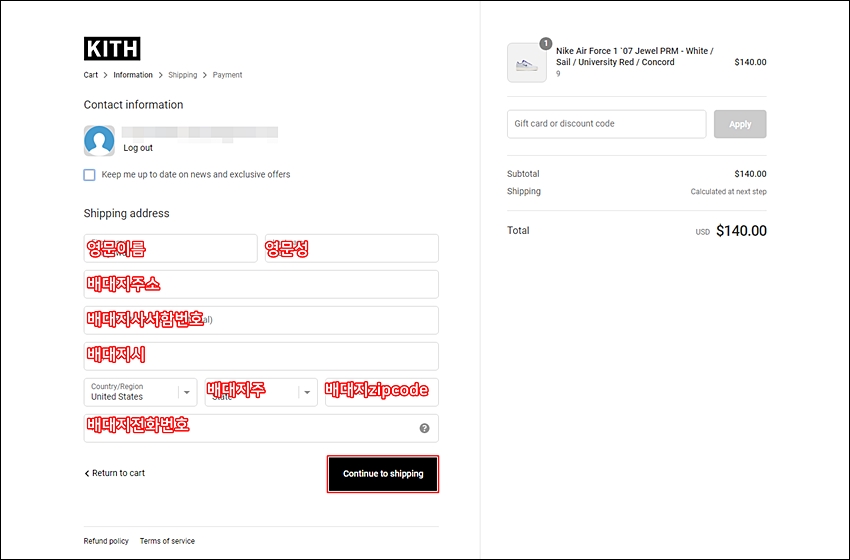Click the "Calculated at next step" text
The width and height of the screenshot is (850, 560).
coord(728,191)
